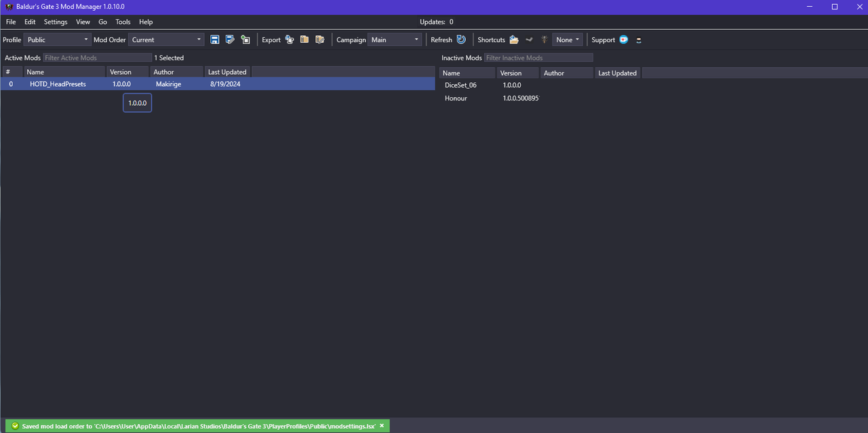The width and height of the screenshot is (868, 433).
Task: Select the HOTD_HeadPresets mod row
Action: click(218, 84)
